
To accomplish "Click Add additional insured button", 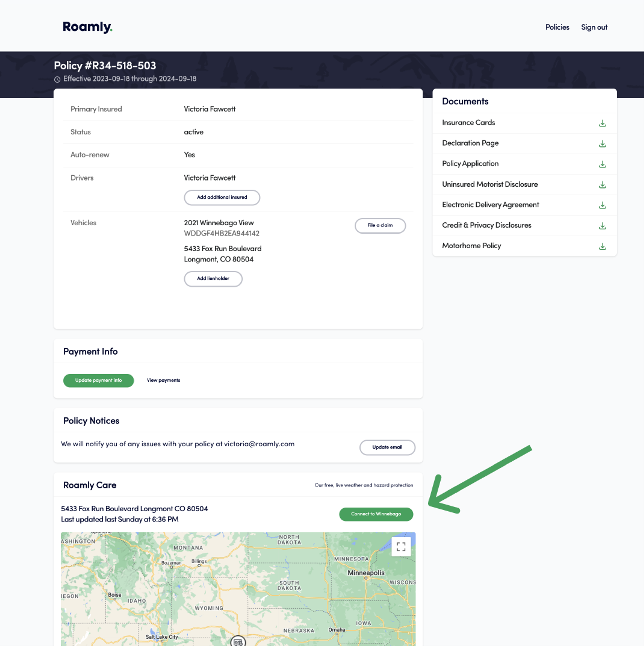I will [x=222, y=197].
